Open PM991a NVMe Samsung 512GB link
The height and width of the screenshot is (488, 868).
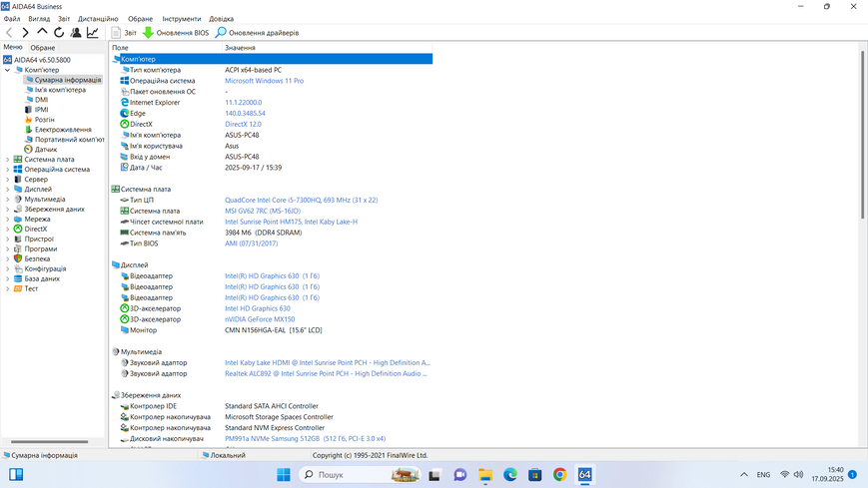coord(305,439)
